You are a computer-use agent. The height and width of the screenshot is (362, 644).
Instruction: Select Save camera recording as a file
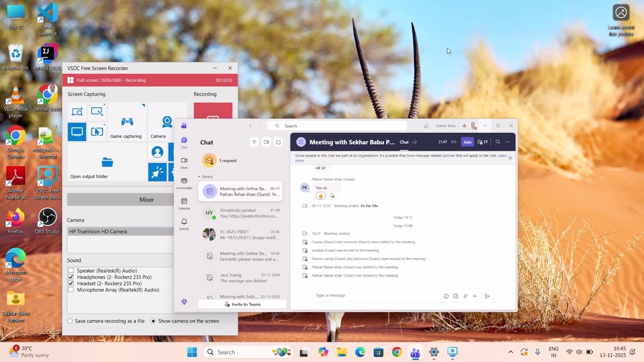point(70,321)
